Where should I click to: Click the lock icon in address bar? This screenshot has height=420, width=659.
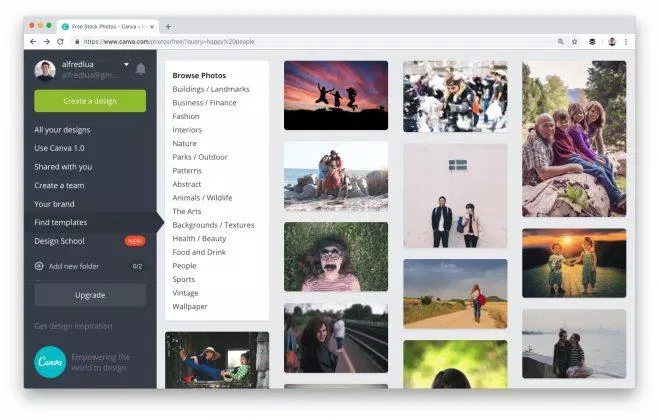77,42
